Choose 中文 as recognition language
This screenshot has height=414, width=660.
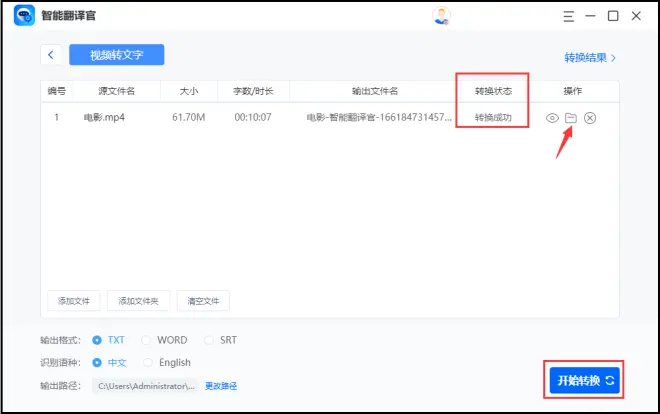tap(109, 362)
